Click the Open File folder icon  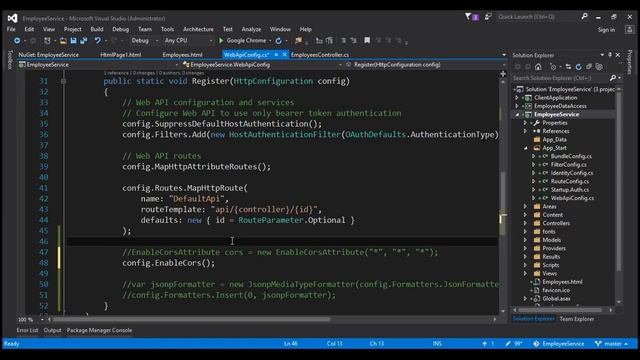(x=63, y=40)
